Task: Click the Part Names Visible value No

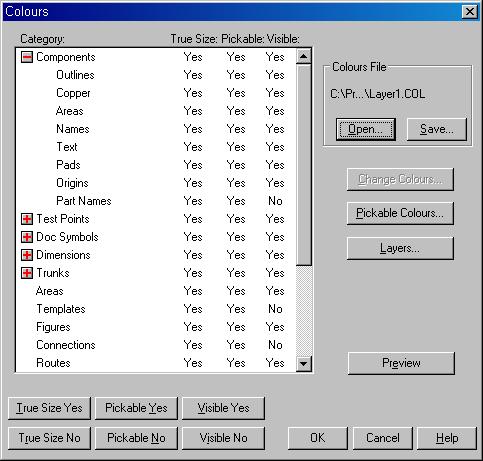Action: [275, 201]
